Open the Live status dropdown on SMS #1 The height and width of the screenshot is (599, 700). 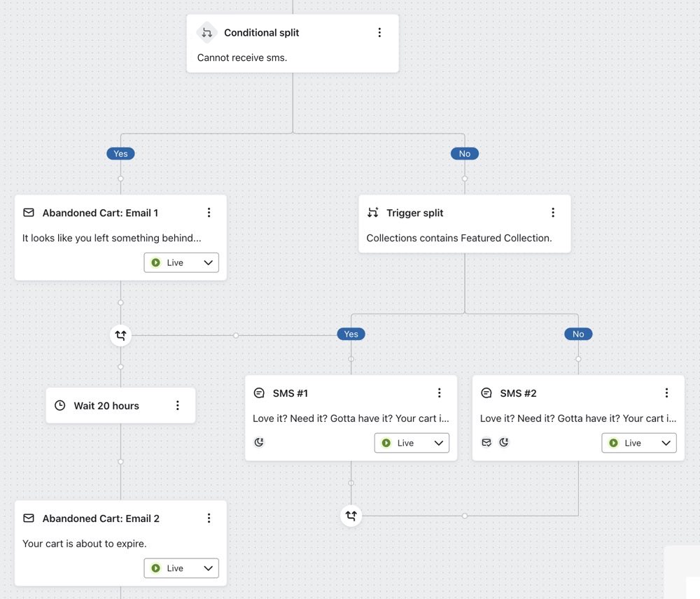[x=412, y=442]
